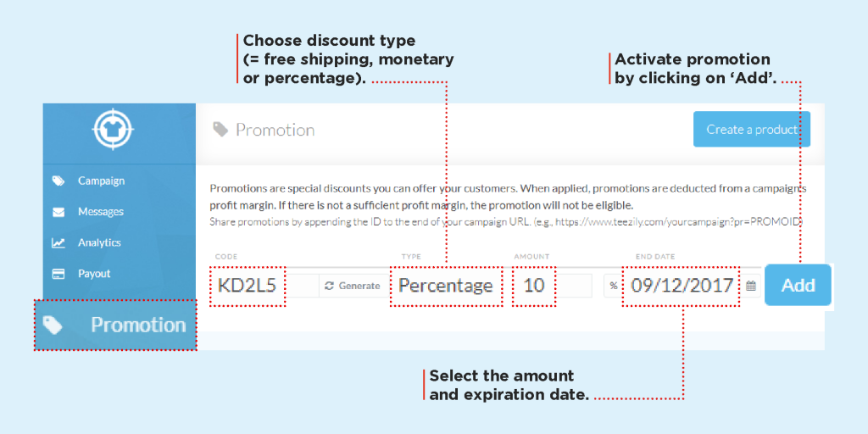
Task: Click the Campaign tag icon in sidebar
Action: (x=58, y=181)
